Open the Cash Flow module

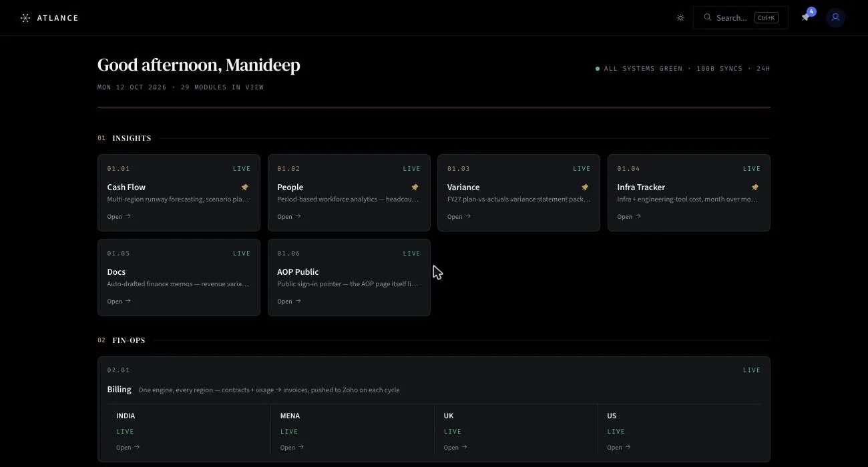119,216
